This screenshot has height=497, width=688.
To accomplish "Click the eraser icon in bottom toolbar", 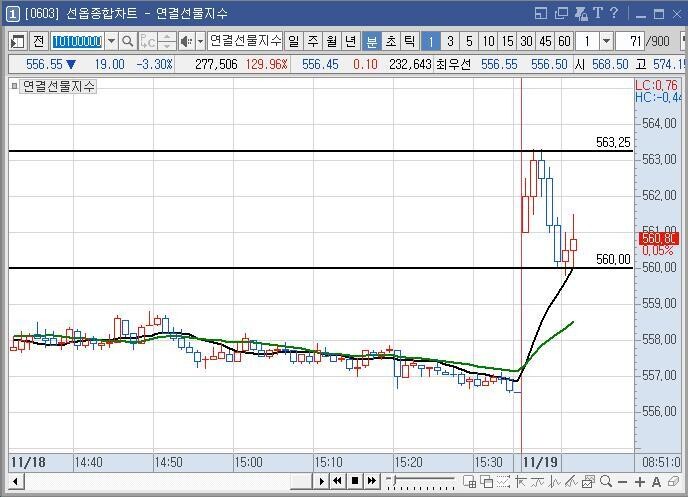I will click(673, 482).
